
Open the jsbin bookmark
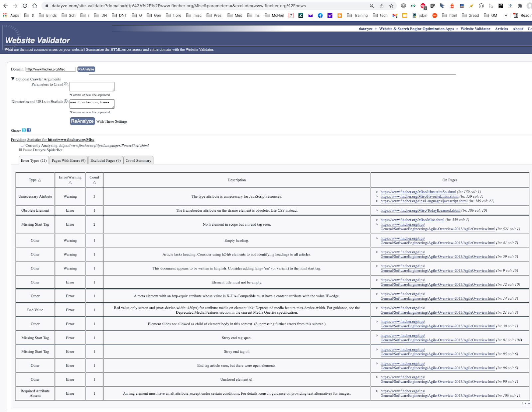(x=420, y=15)
